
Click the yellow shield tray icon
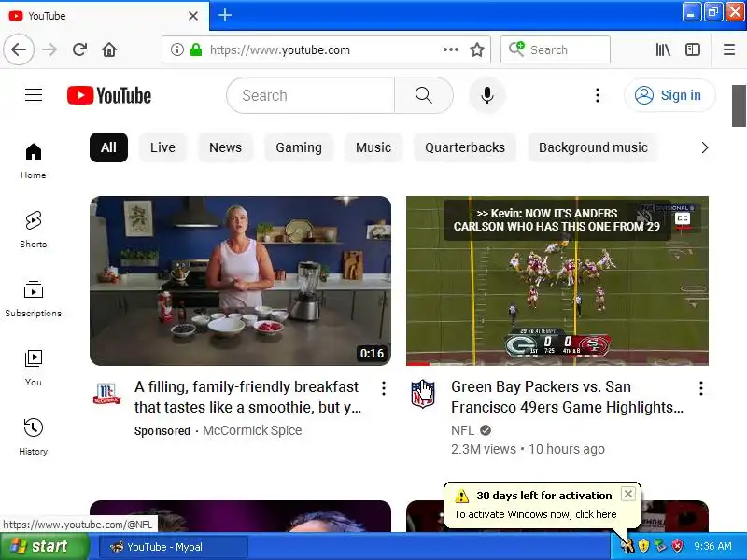coord(643,546)
